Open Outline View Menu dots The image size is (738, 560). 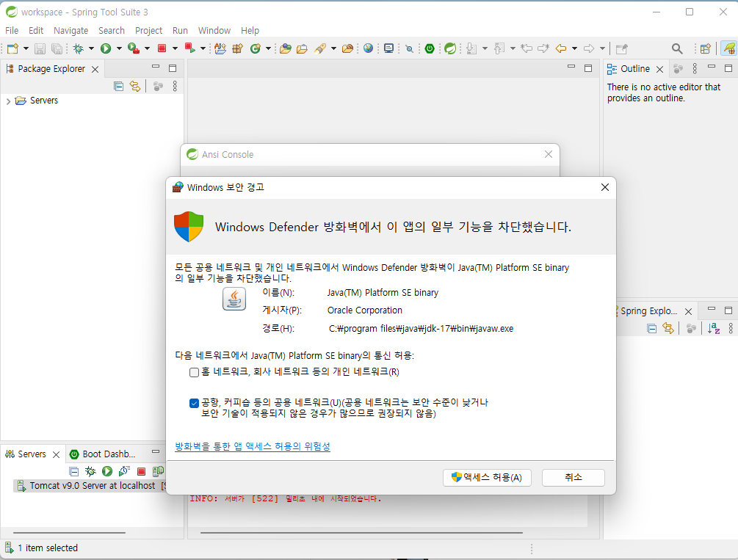695,69
